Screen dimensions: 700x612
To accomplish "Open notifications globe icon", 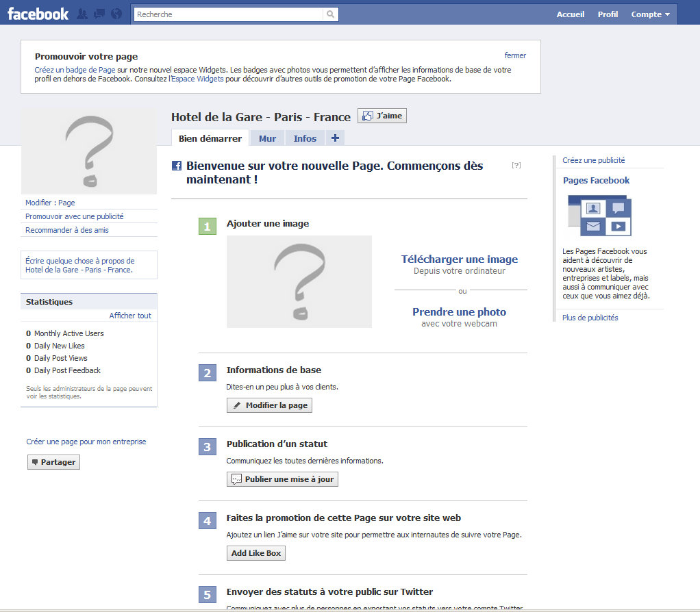I will [116, 14].
